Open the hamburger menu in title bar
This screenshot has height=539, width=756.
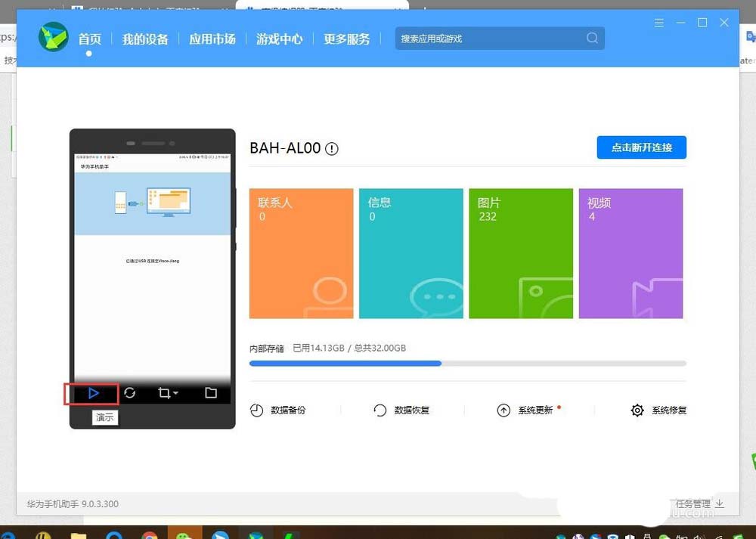[659, 23]
